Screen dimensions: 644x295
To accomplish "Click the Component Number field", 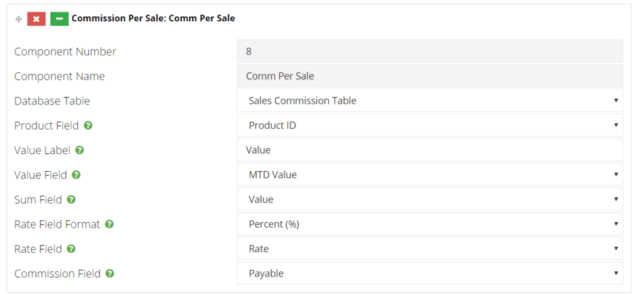I will pyautogui.click(x=430, y=52).
